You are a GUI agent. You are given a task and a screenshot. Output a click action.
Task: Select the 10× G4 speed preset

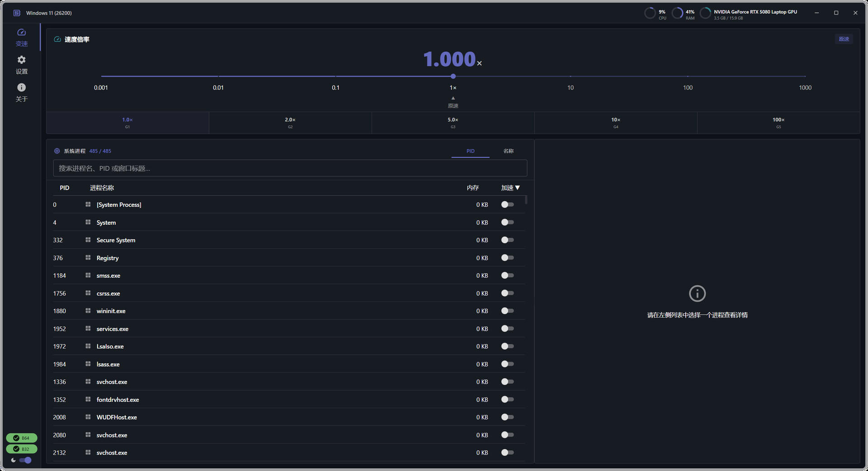point(616,123)
